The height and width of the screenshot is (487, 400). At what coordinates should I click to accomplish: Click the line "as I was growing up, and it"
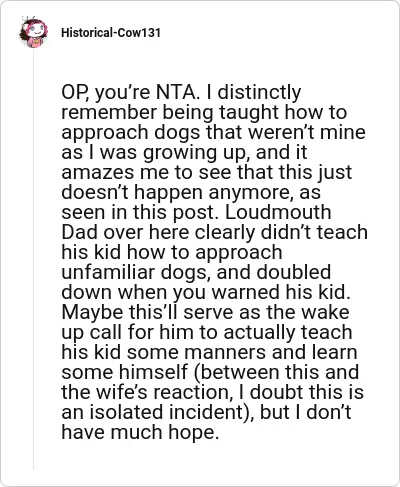(x=184, y=152)
